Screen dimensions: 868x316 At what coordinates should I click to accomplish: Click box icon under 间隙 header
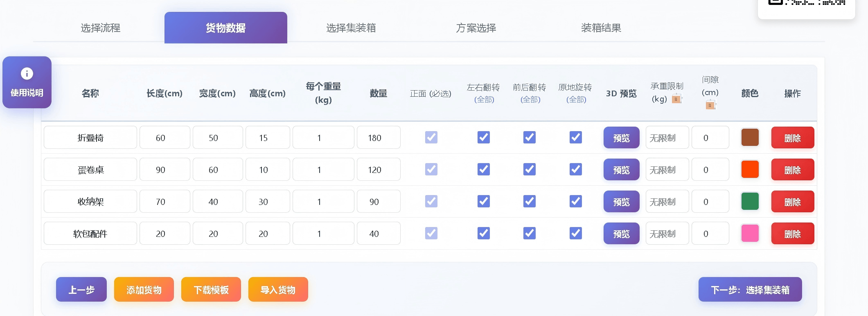tap(710, 105)
